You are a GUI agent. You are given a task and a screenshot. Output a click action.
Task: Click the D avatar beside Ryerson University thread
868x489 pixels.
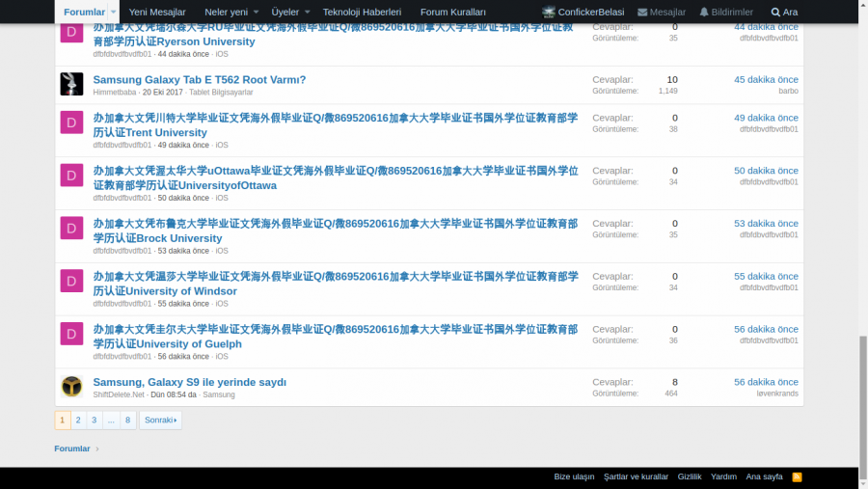coord(71,32)
